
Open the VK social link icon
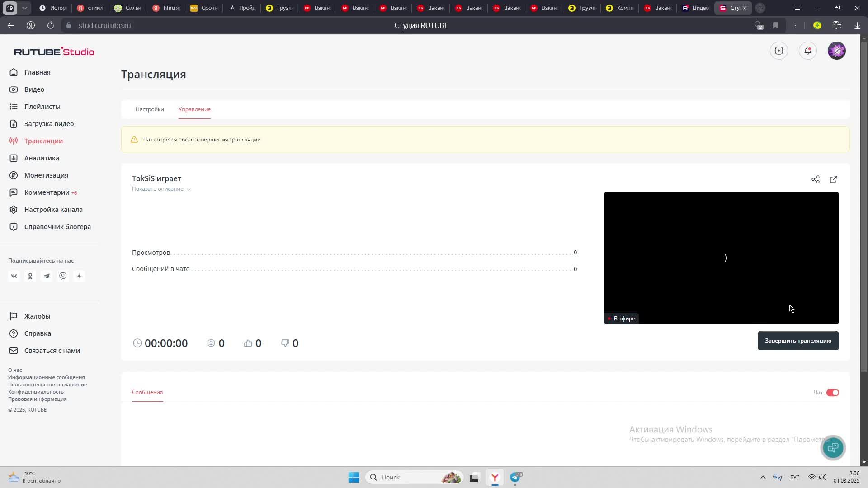pos(14,276)
